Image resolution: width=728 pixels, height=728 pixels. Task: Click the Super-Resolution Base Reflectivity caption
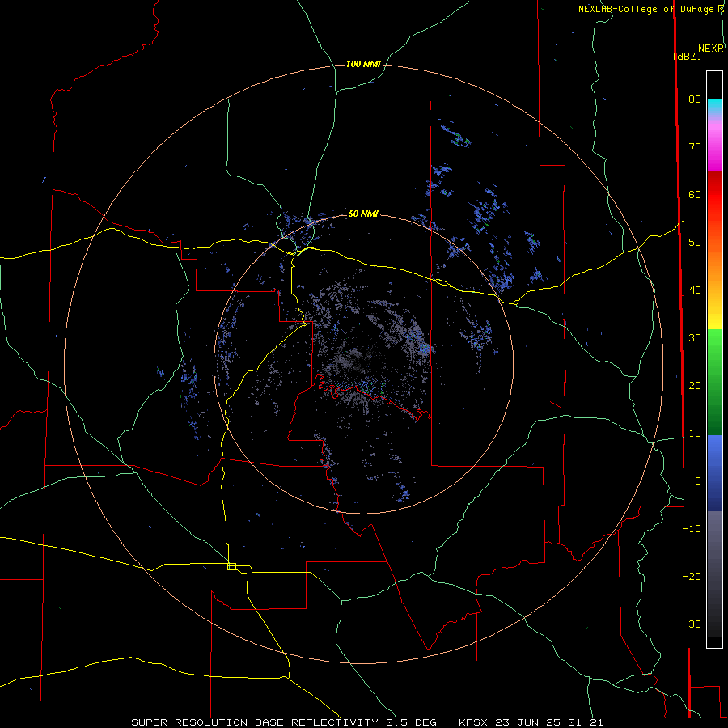pos(256,722)
